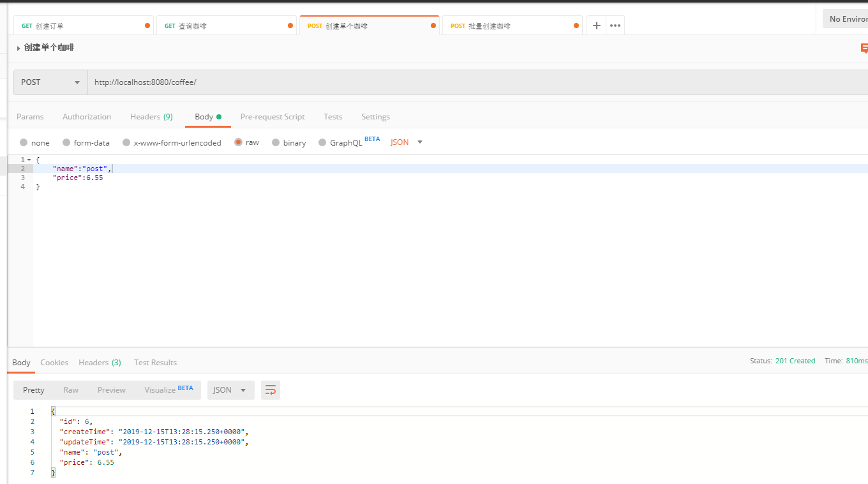Open the Test Results tab
The height and width of the screenshot is (484, 868).
(x=155, y=362)
